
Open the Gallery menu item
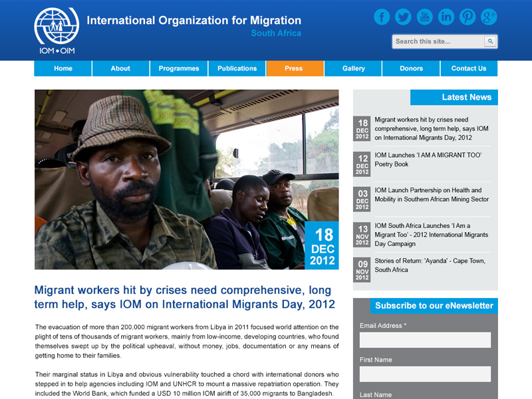click(x=353, y=68)
